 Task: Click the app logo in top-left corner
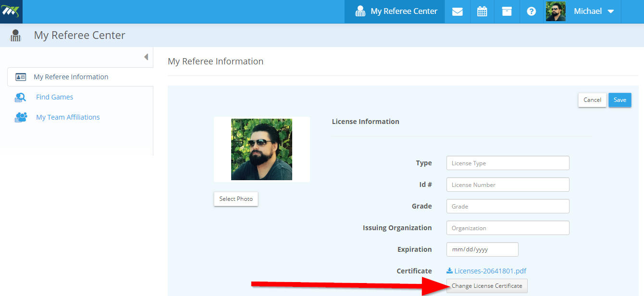point(11,11)
